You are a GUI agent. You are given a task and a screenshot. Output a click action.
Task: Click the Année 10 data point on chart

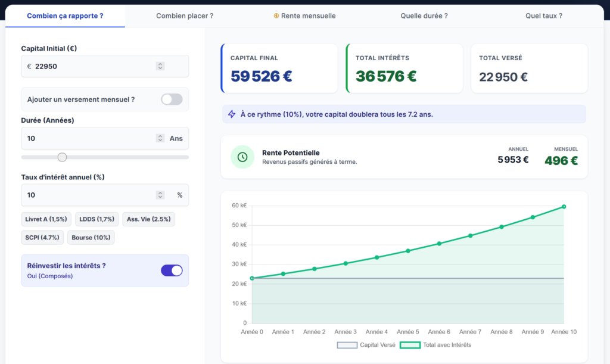564,207
